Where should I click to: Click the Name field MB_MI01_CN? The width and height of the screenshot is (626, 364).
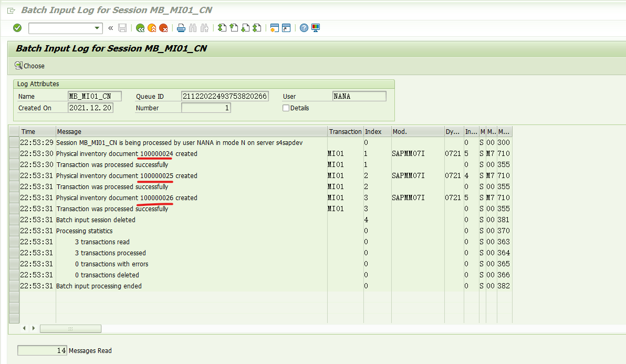[x=95, y=96]
